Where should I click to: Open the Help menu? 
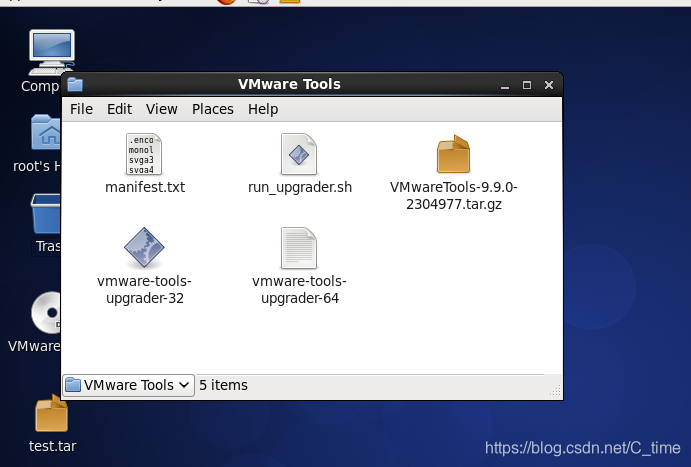pyautogui.click(x=263, y=109)
